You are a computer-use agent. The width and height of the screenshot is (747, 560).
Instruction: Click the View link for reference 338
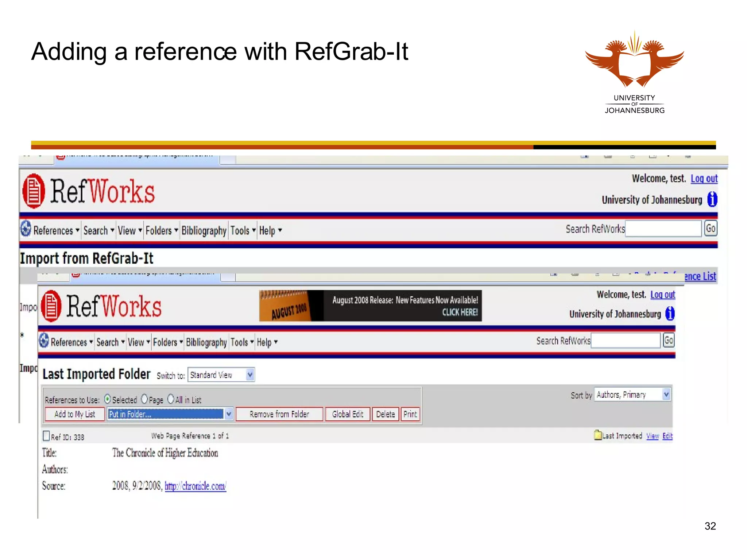(653, 436)
